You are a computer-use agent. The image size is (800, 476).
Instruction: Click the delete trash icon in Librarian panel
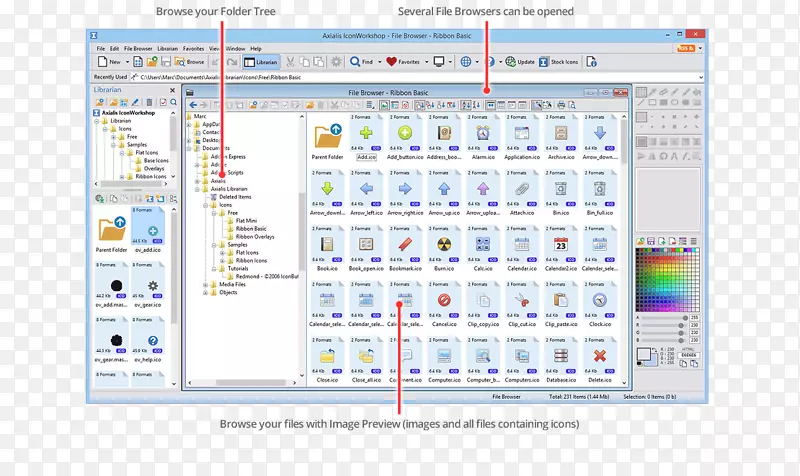pyautogui.click(x=149, y=103)
